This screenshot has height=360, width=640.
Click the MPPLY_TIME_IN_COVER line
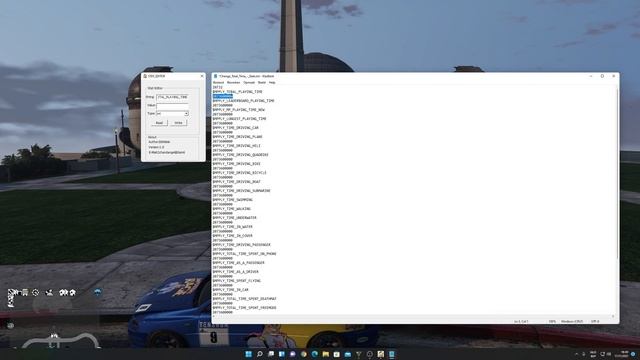[233, 236]
